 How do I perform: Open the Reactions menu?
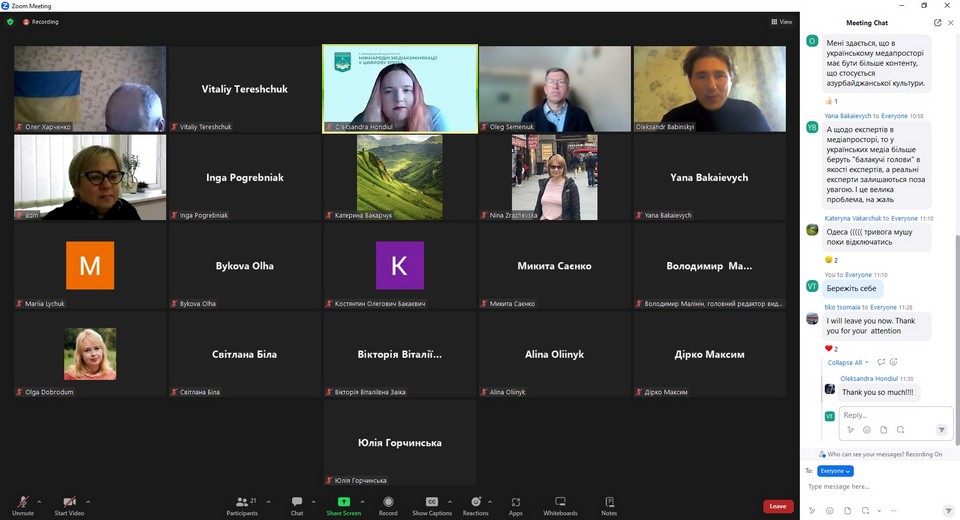475,504
